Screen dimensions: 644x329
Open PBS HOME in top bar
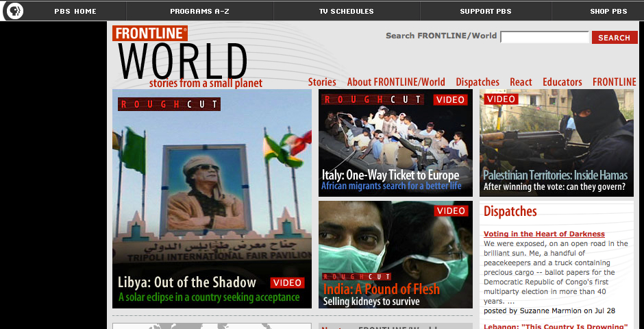(x=75, y=12)
